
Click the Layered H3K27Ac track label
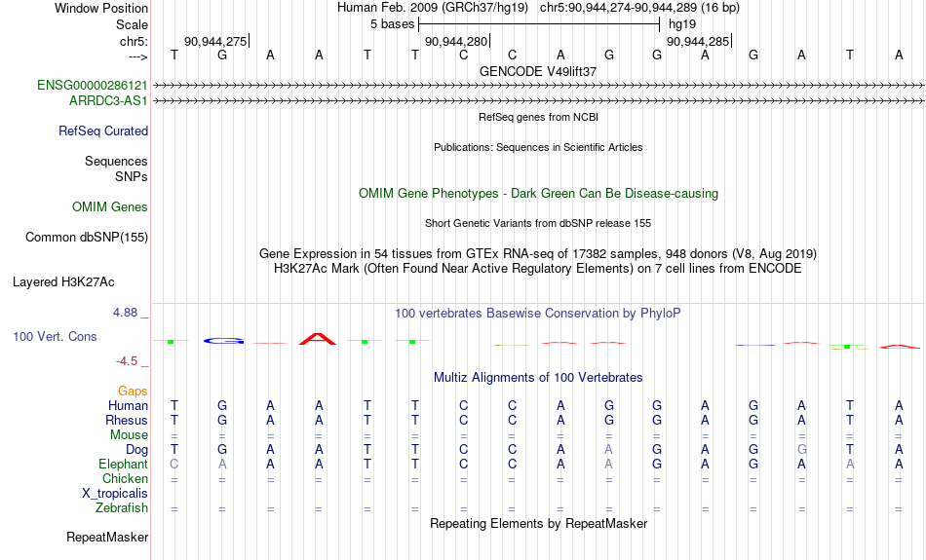point(63,282)
